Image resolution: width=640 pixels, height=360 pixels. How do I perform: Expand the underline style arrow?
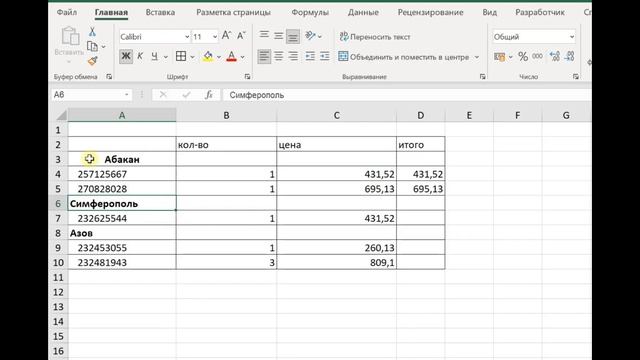pos(166,57)
